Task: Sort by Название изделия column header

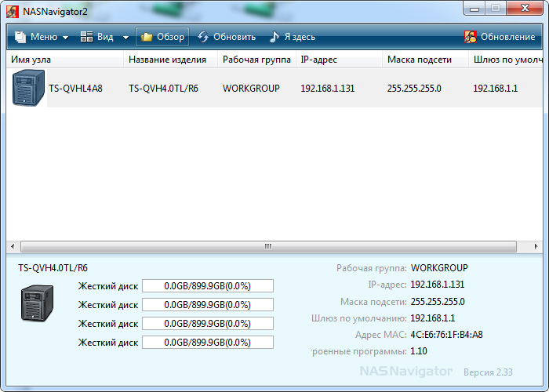Action: coord(169,60)
